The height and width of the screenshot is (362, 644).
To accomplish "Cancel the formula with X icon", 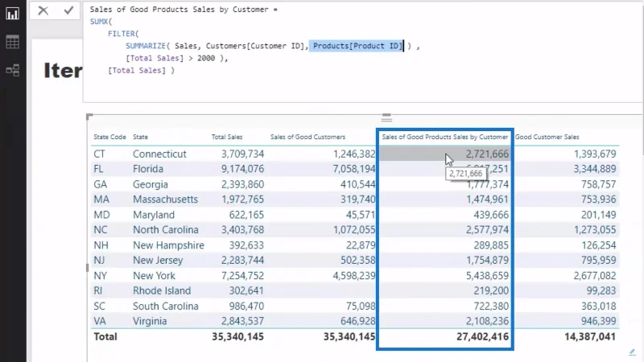I will click(x=43, y=10).
